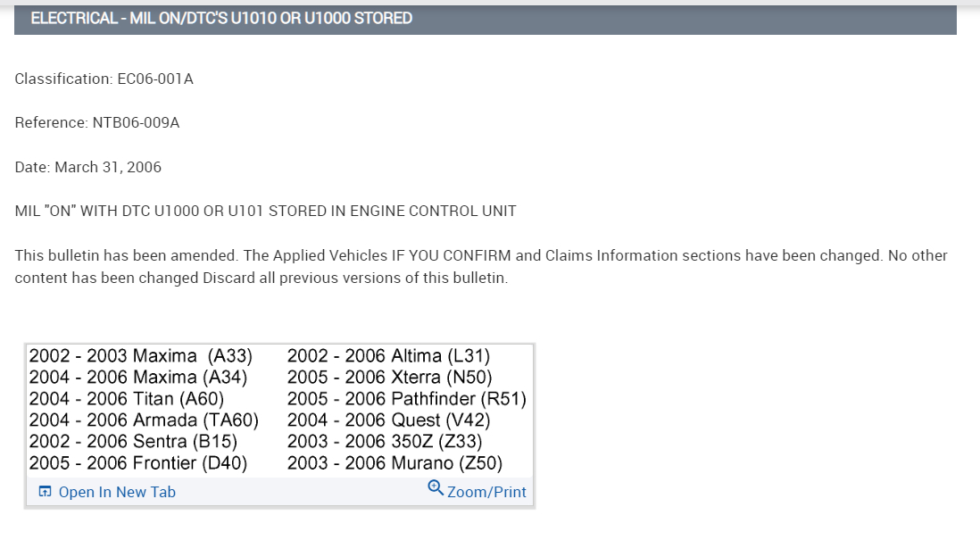Click the 2005 - 2006 Pathfinder (R51) entry
The width and height of the screenshot is (980, 549).
pyautogui.click(x=407, y=399)
